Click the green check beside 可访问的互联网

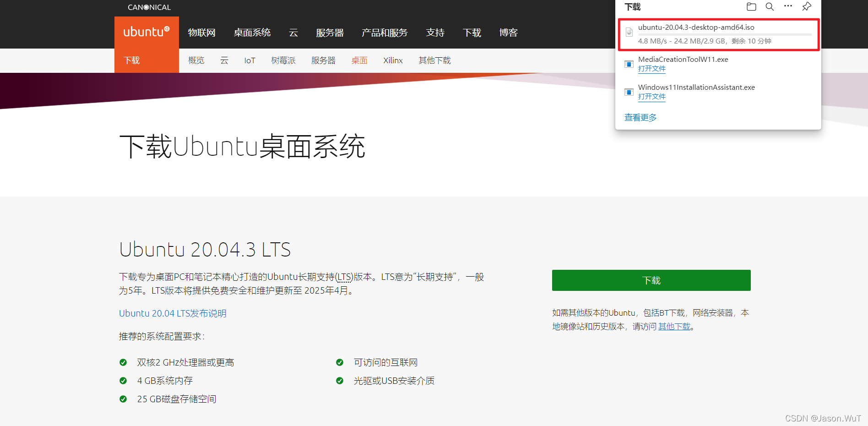(x=340, y=362)
